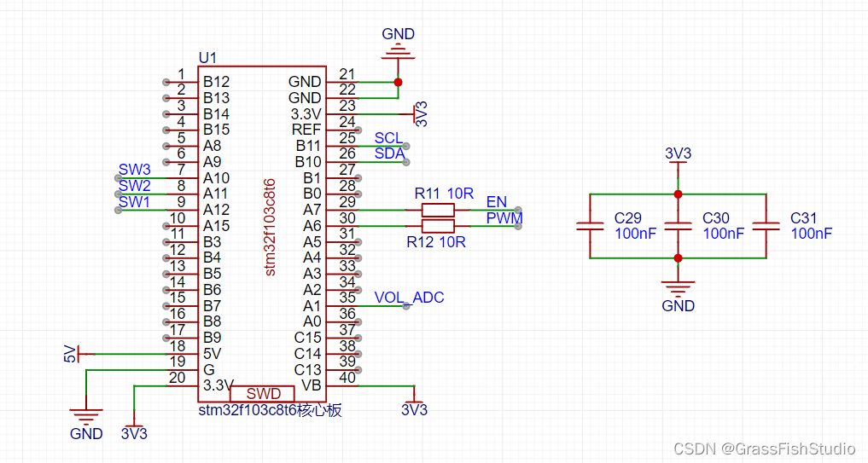Select the SW2 net label
Viewport: 868px width, 463px height.
point(135,185)
